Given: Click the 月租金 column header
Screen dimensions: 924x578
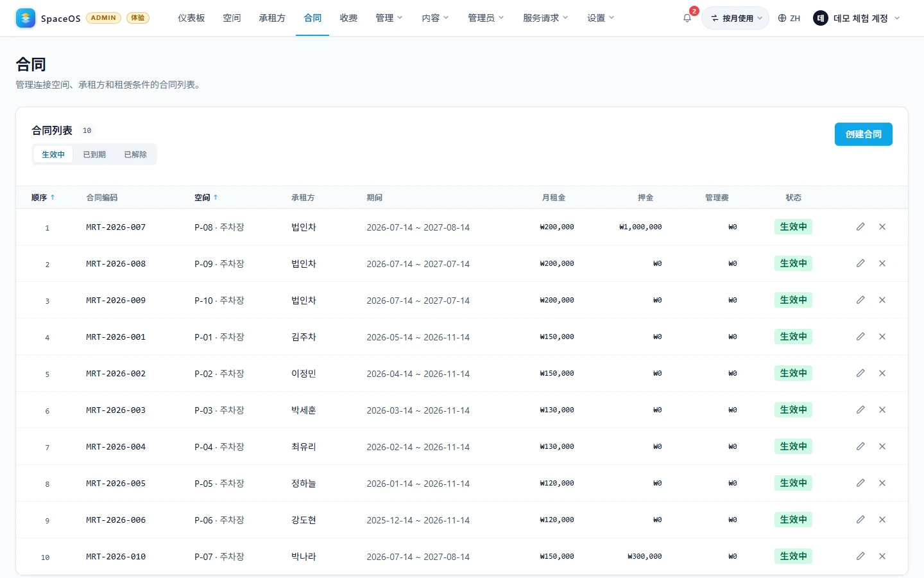Looking at the screenshot, I should [554, 198].
